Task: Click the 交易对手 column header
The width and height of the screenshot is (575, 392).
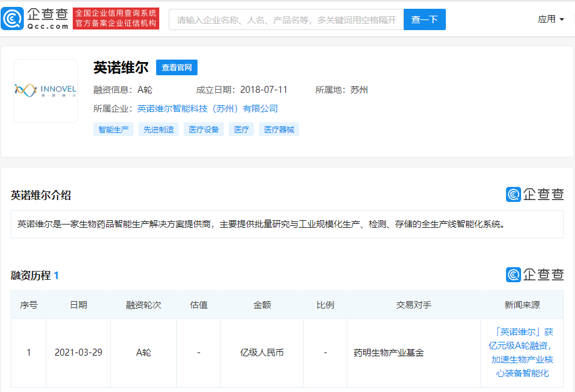Action: tap(414, 305)
